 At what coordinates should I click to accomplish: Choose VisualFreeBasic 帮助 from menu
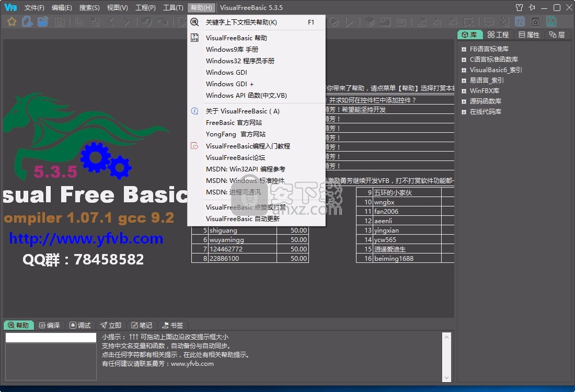(256, 38)
